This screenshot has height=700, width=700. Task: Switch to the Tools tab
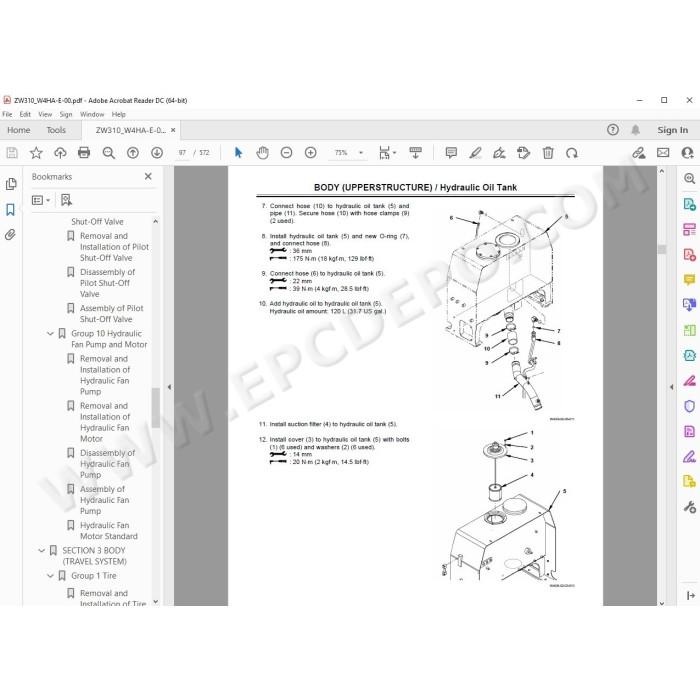tap(56, 130)
